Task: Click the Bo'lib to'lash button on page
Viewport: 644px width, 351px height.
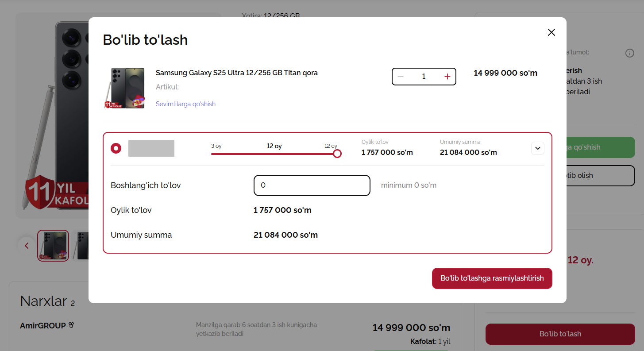Action: tap(560, 334)
